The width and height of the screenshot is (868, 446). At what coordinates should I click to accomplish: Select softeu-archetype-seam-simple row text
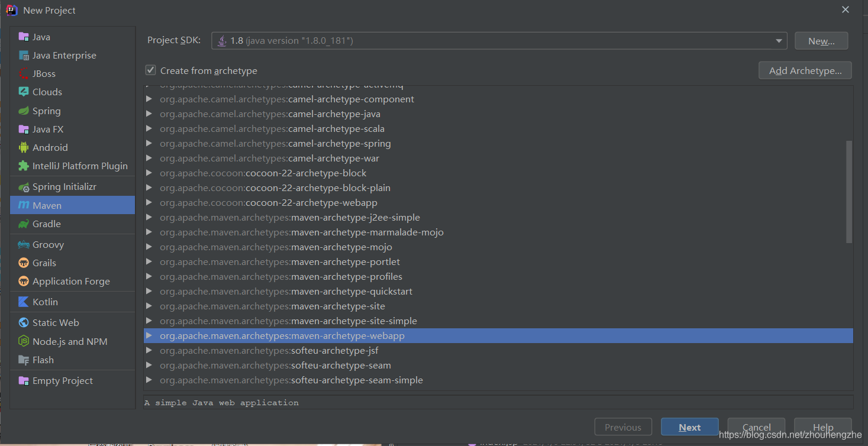291,380
